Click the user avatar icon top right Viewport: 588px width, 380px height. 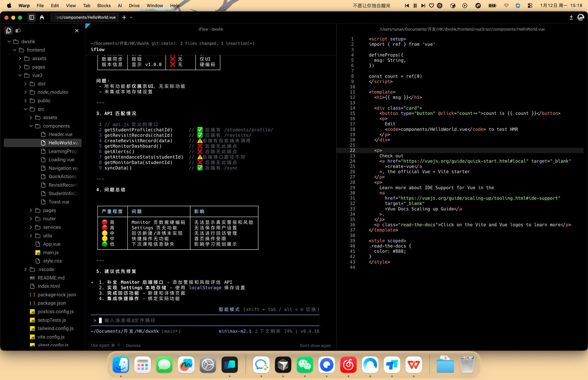[580, 17]
